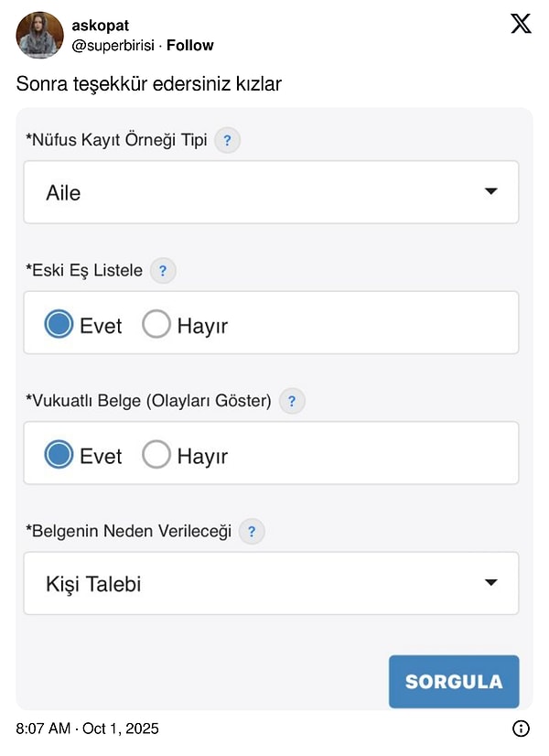Select Hayır for Eski Eş Listele
The width and height of the screenshot is (549, 756).
click(x=156, y=324)
